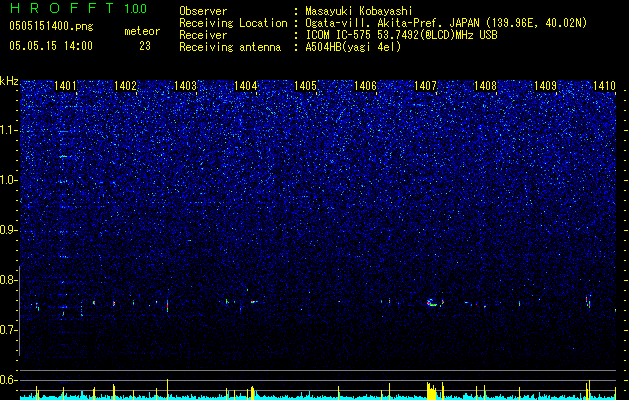Image resolution: width=629 pixels, height=400 pixels.
Task: Click the HROFFT program title
Action: coord(62,8)
